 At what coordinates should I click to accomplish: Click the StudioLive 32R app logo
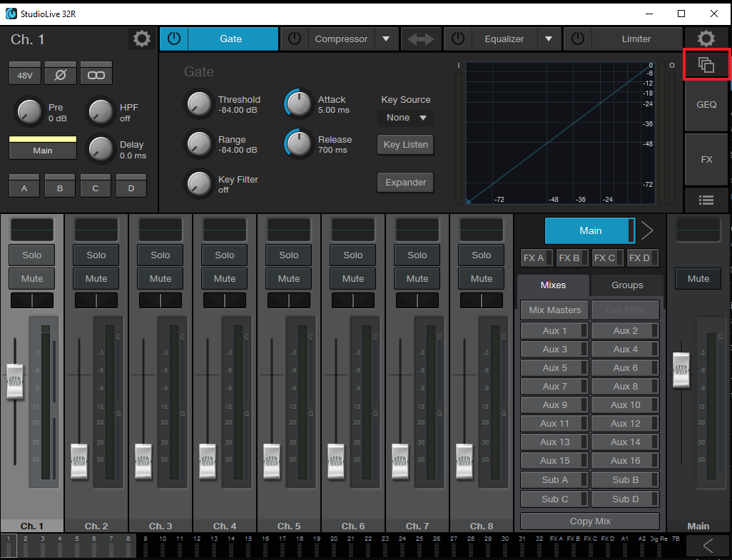(11, 14)
